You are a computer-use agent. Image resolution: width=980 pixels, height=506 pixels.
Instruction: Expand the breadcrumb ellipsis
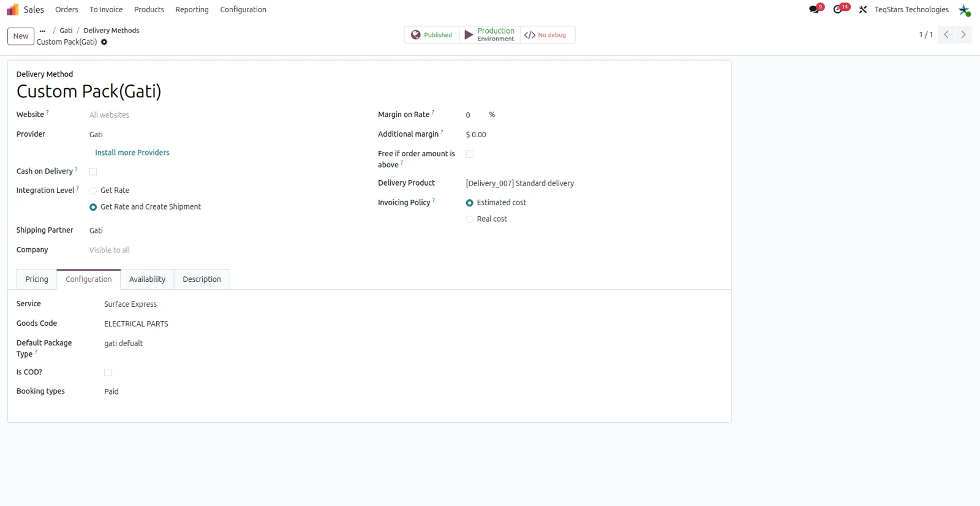[42, 31]
